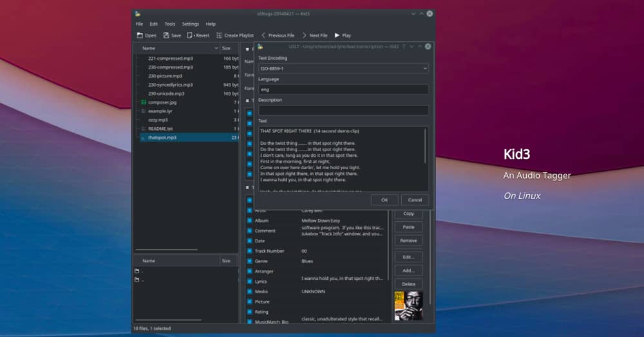Click the Copy button
The width and height of the screenshot is (644, 337).
(x=408, y=213)
